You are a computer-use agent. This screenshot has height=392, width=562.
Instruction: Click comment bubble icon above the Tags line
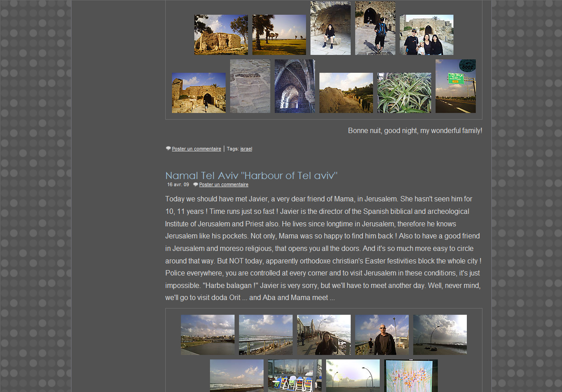168,149
